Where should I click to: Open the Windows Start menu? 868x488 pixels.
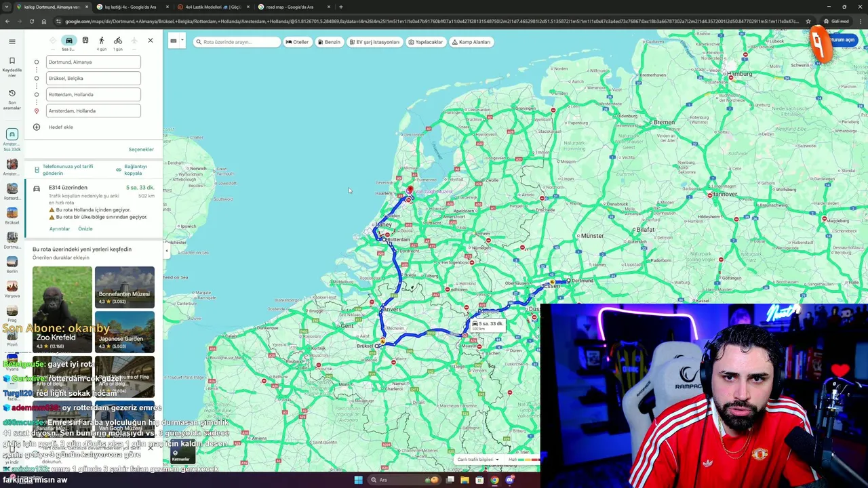pyautogui.click(x=358, y=480)
